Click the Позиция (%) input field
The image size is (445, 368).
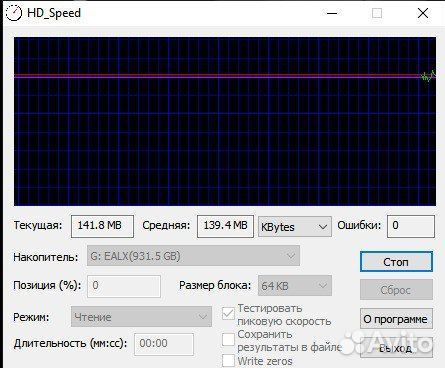click(124, 286)
